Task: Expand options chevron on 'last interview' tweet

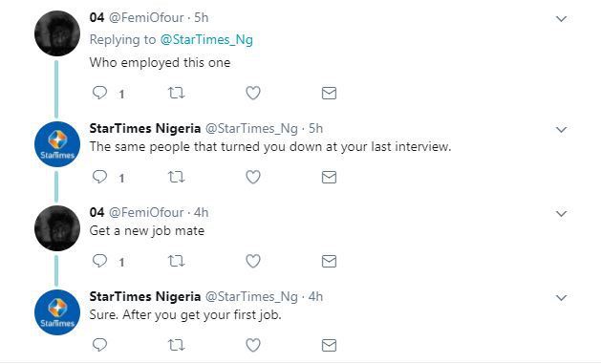Action: (x=561, y=130)
